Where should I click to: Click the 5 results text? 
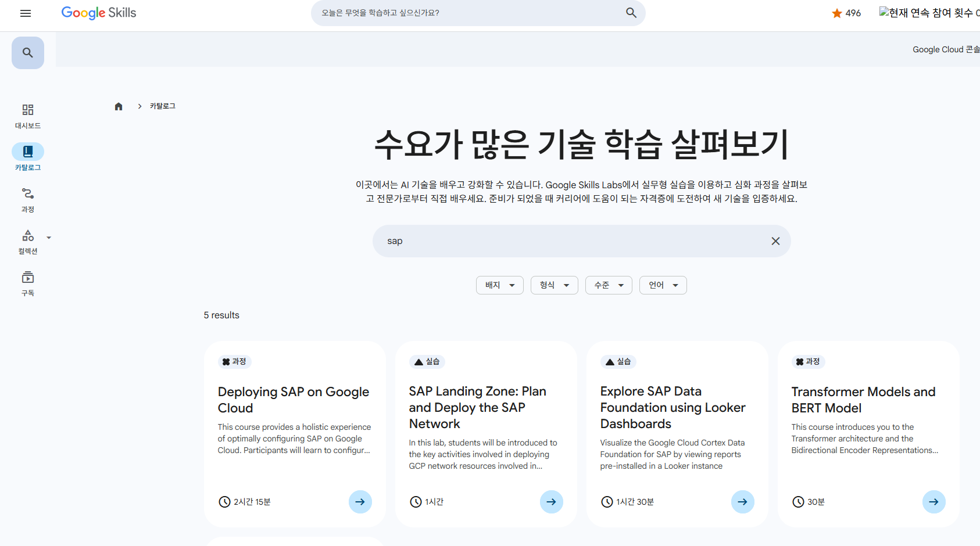point(221,315)
